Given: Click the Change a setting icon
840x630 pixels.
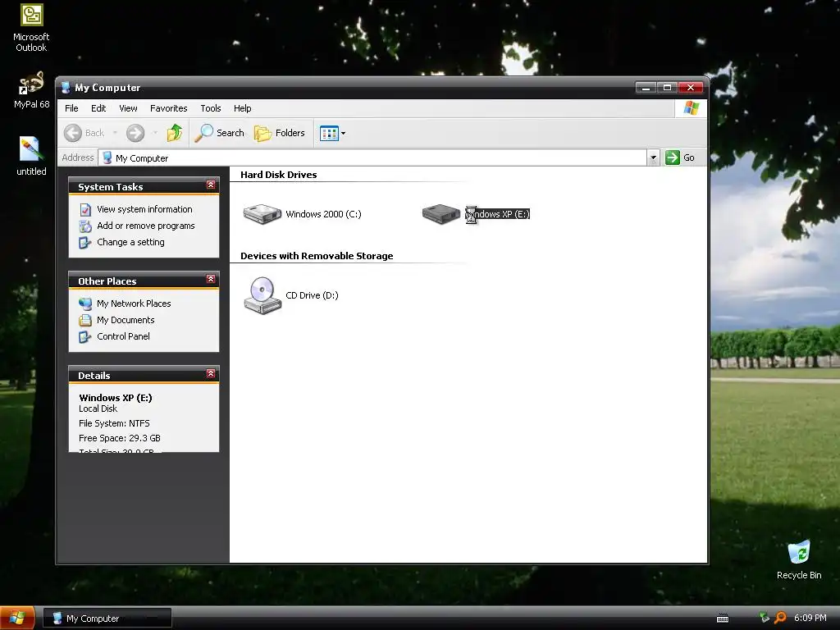Looking at the screenshot, I should point(85,243).
